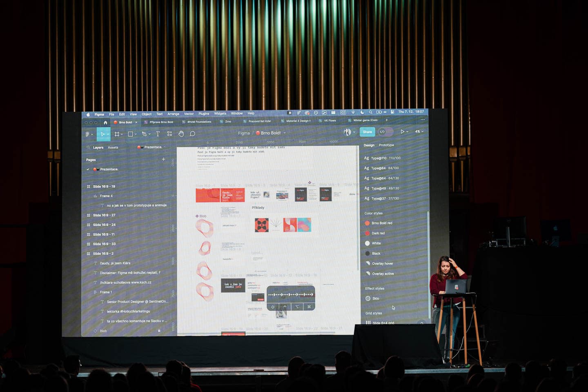The image size is (588, 392).
Task: Select the Frame tool
Action: tap(116, 134)
